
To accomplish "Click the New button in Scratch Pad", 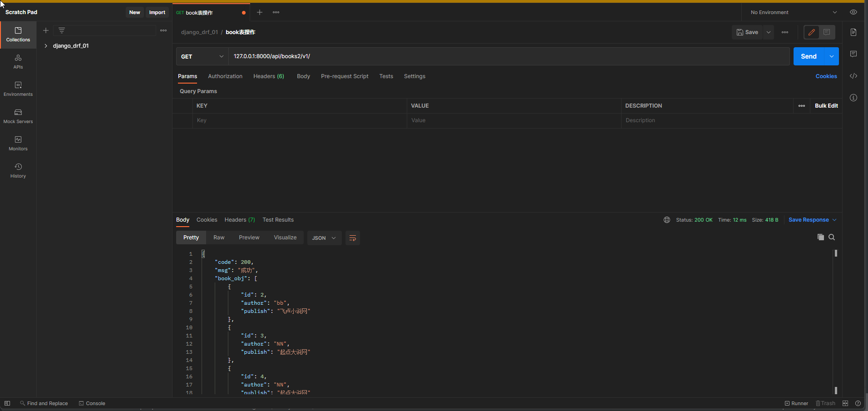I will pos(135,12).
